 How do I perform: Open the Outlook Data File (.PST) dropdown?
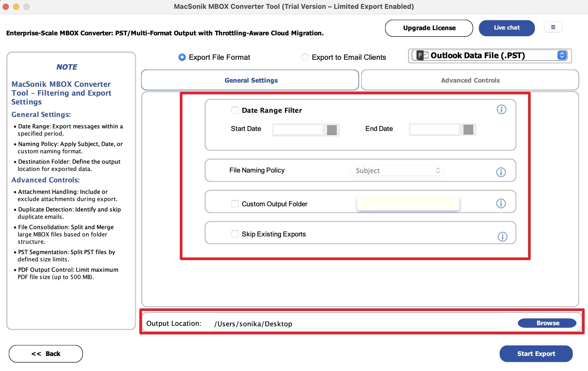490,55
